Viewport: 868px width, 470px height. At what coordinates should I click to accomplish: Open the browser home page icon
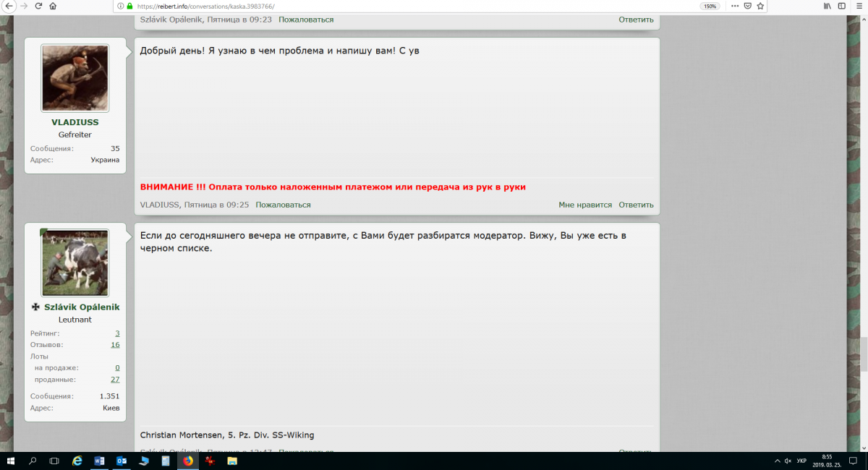(53, 6)
